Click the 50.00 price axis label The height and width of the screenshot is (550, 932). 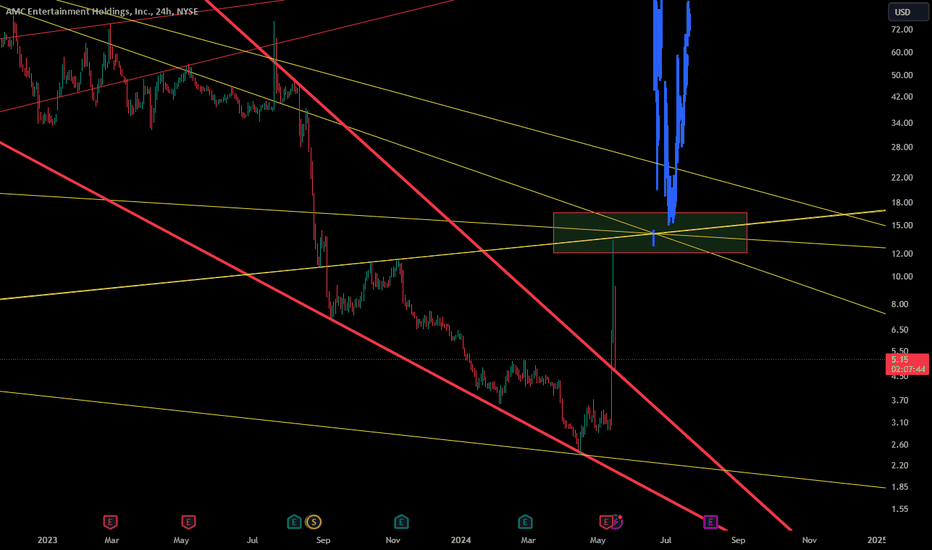902,75
